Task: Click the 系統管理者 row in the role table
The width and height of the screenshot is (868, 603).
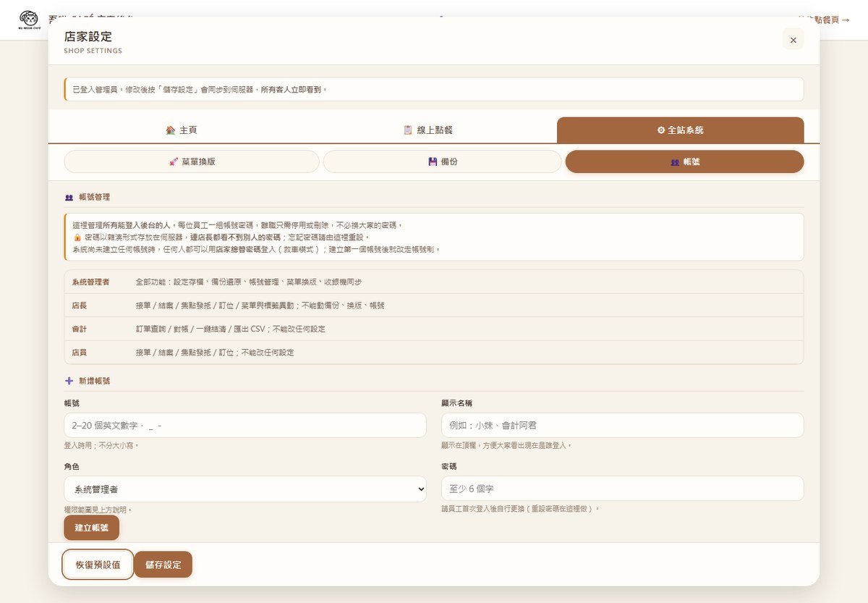Action: coord(434,282)
